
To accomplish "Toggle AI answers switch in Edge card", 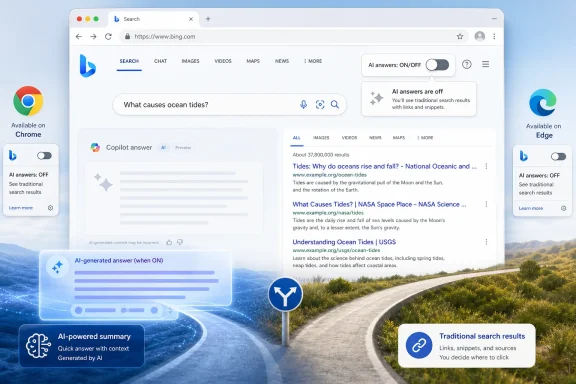I will point(558,157).
